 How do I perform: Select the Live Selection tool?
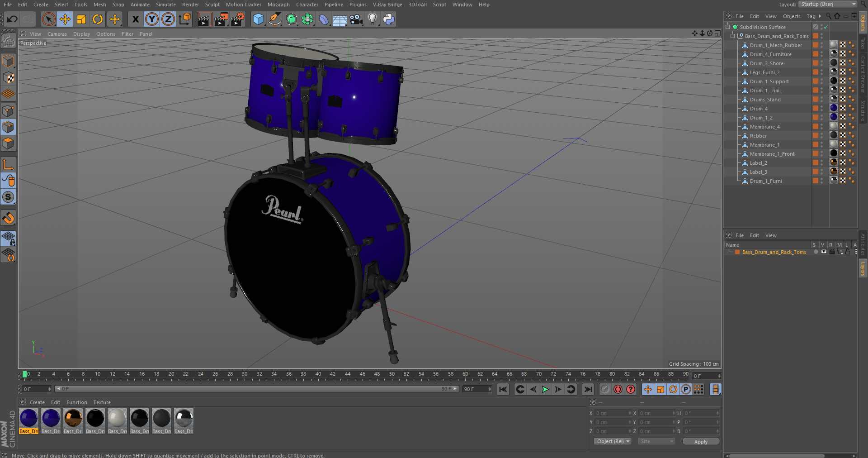(x=48, y=19)
